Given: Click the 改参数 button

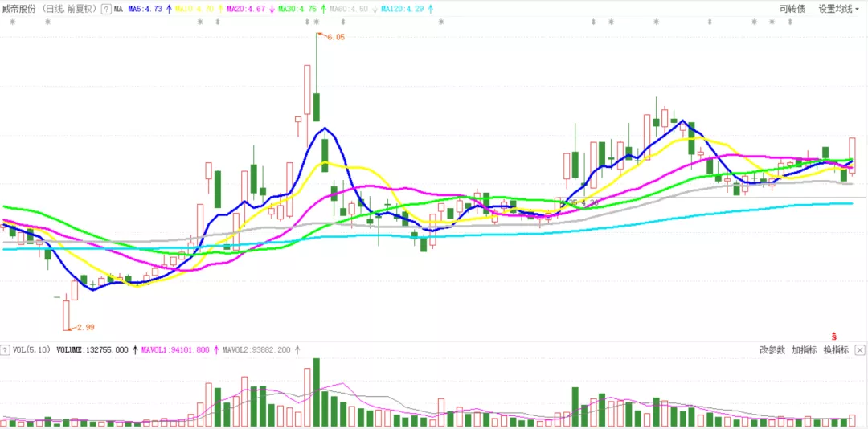Looking at the screenshot, I should 772,349.
